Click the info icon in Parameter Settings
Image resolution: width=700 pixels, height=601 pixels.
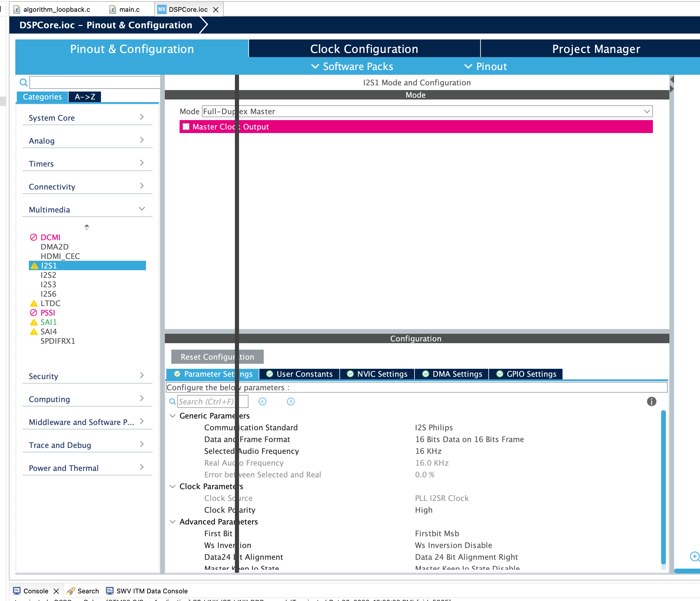tap(651, 402)
